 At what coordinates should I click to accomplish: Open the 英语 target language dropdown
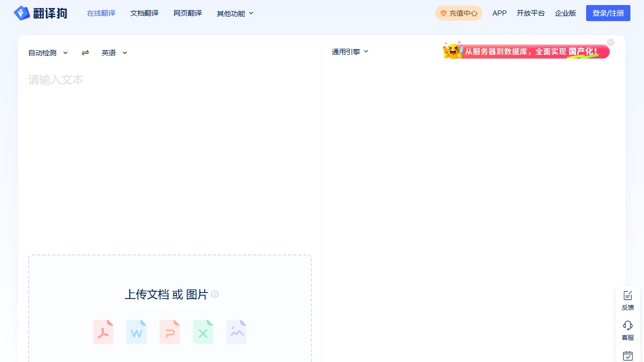(114, 52)
